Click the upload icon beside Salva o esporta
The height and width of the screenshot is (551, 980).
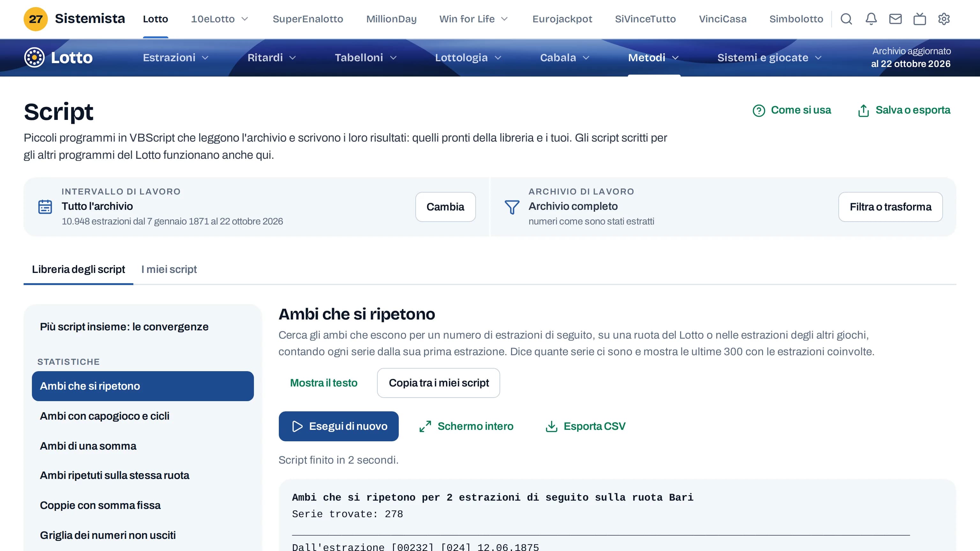[x=863, y=111]
